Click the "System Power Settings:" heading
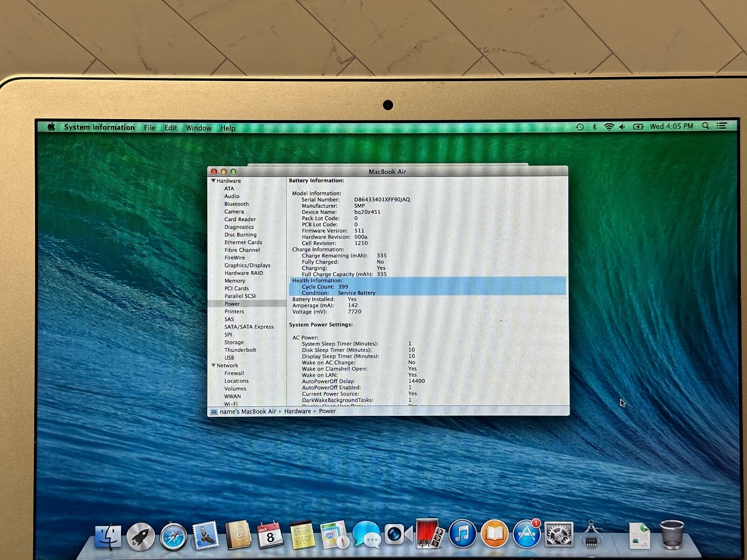Screen dimensions: 747x560 pos(321,325)
